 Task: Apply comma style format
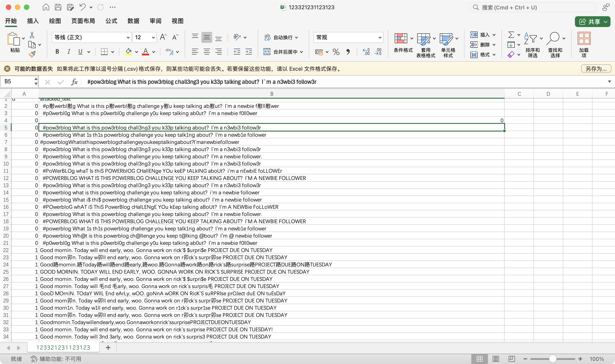pyautogui.click(x=348, y=52)
